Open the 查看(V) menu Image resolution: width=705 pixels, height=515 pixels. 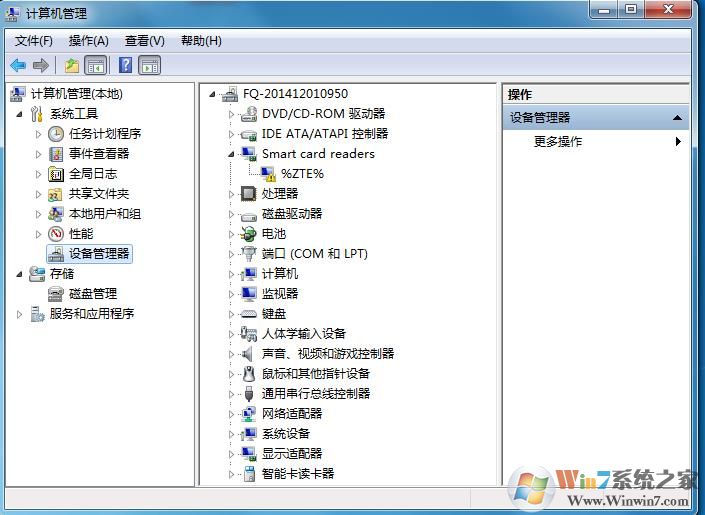tap(145, 41)
